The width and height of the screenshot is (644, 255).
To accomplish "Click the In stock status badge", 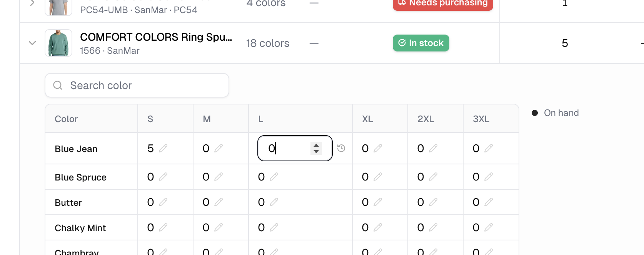I will (421, 43).
